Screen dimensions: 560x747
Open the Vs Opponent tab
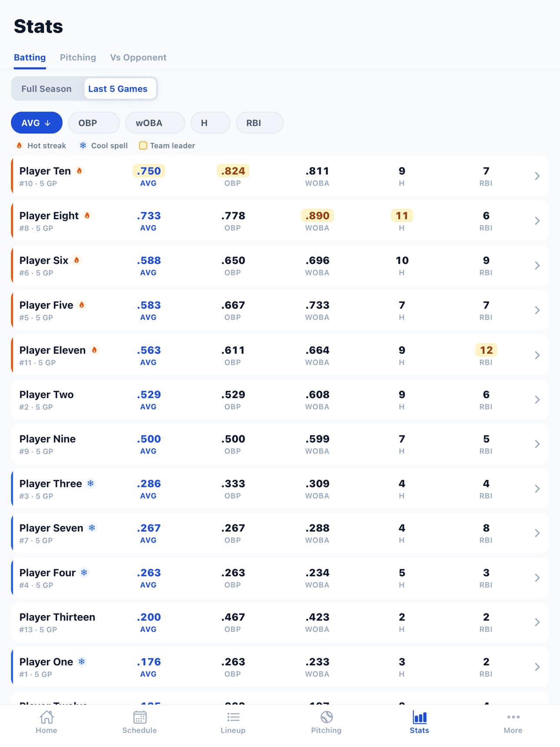(138, 57)
